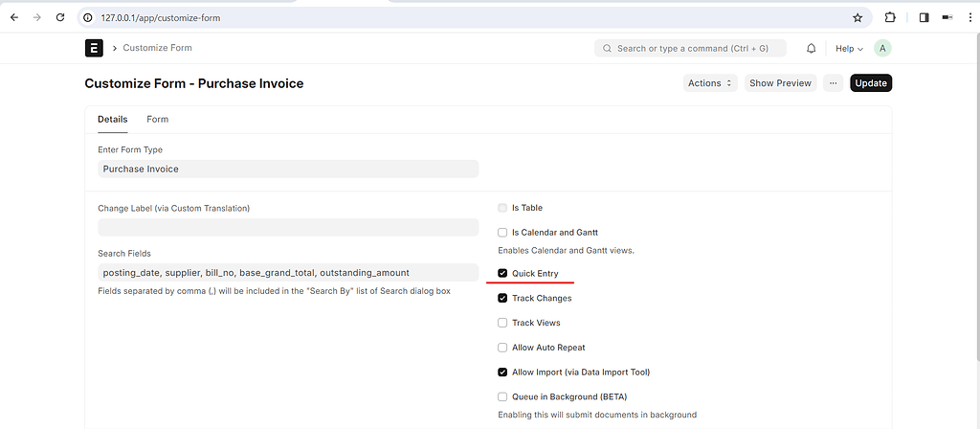Click the Search Fields input field

pos(288,273)
